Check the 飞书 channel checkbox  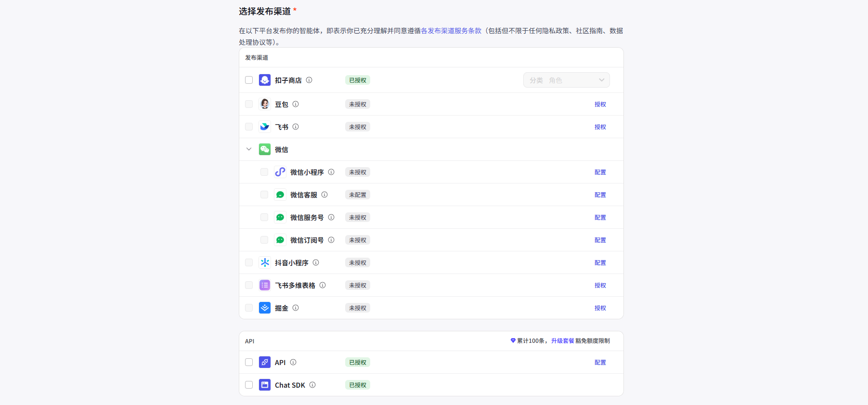(x=249, y=127)
